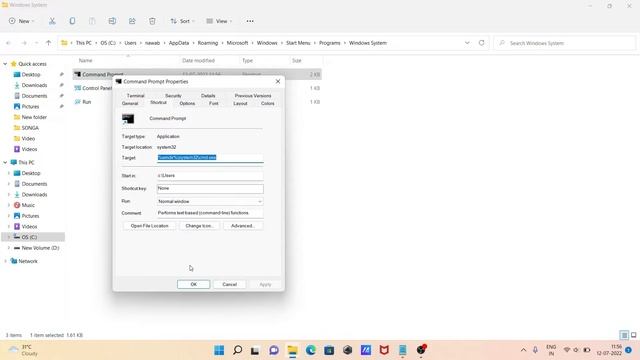
Task: Open SONGA folder in Quick access
Action: tap(30, 128)
